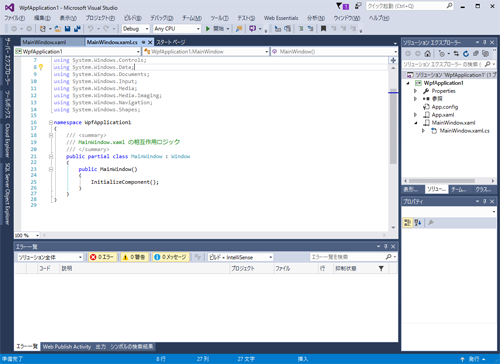Click the Quick Launch search field
This screenshot has height=364, width=500.
[x=410, y=6]
